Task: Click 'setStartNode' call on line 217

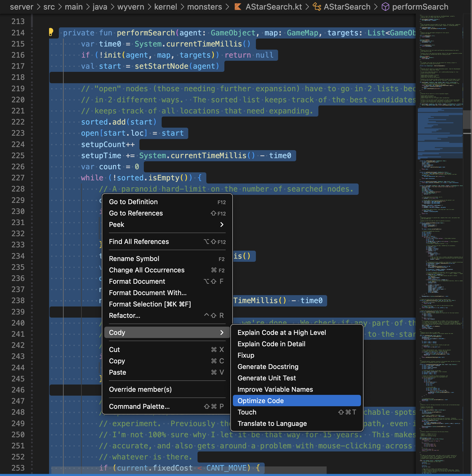Action: [x=162, y=66]
